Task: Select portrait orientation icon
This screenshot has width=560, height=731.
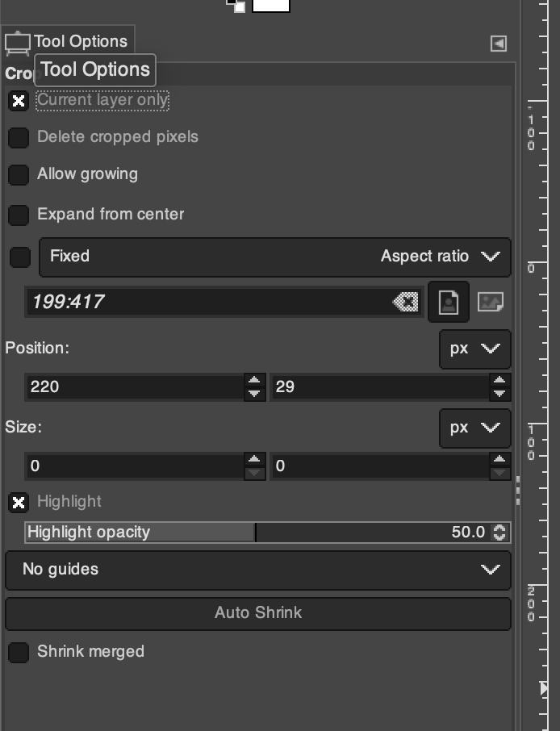Action: click(x=449, y=302)
